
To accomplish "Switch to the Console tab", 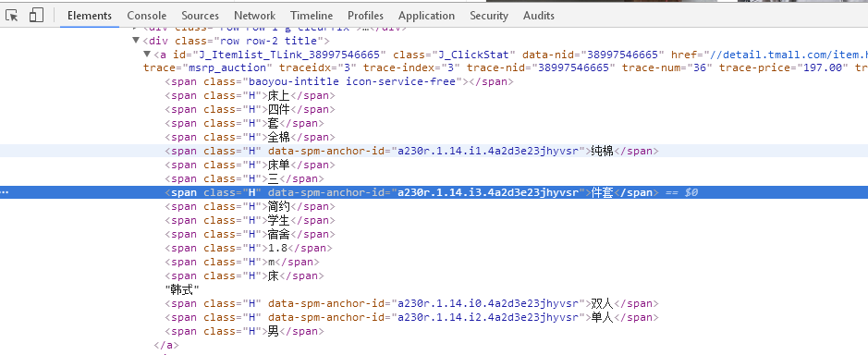I will (x=147, y=16).
